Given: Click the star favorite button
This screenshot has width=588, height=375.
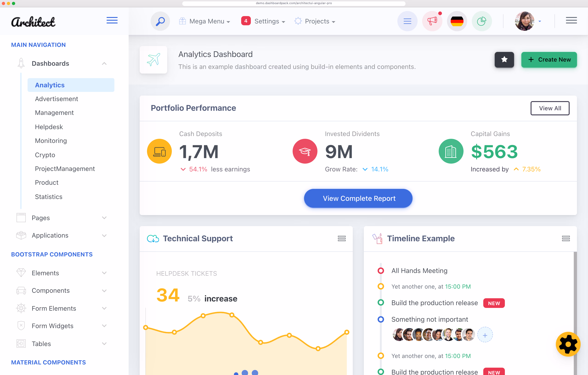Looking at the screenshot, I should (504, 60).
